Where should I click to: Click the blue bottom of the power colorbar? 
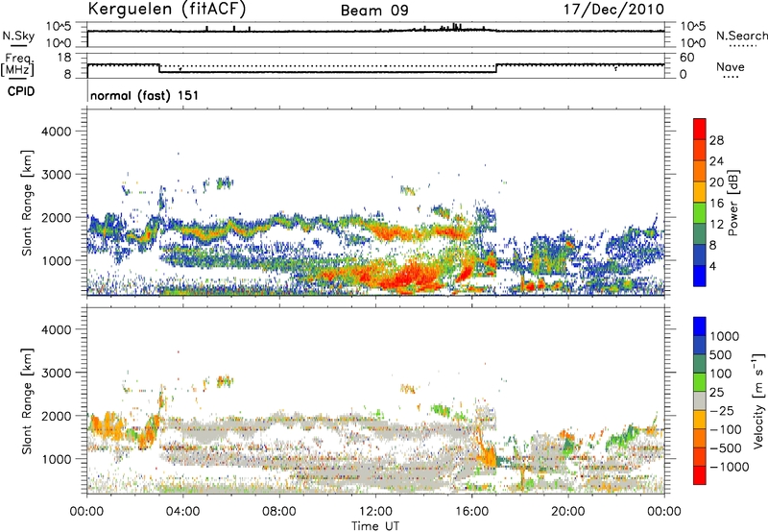pyautogui.click(x=700, y=276)
